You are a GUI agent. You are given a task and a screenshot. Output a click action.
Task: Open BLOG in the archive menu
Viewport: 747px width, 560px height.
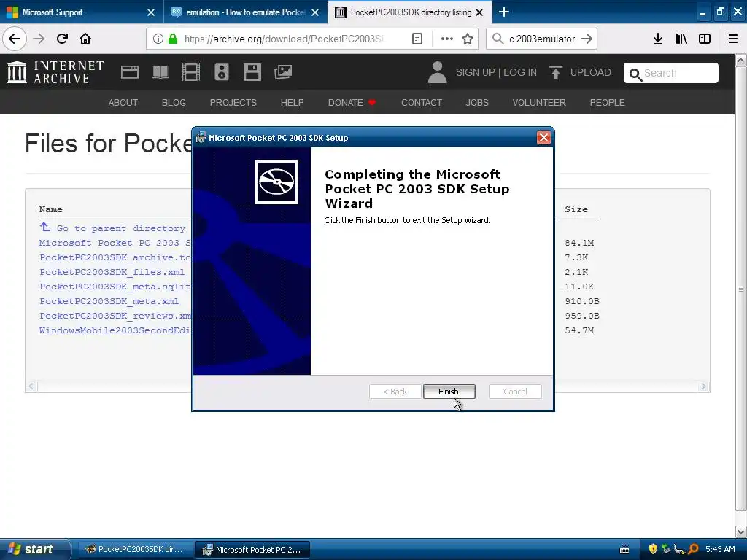point(174,102)
